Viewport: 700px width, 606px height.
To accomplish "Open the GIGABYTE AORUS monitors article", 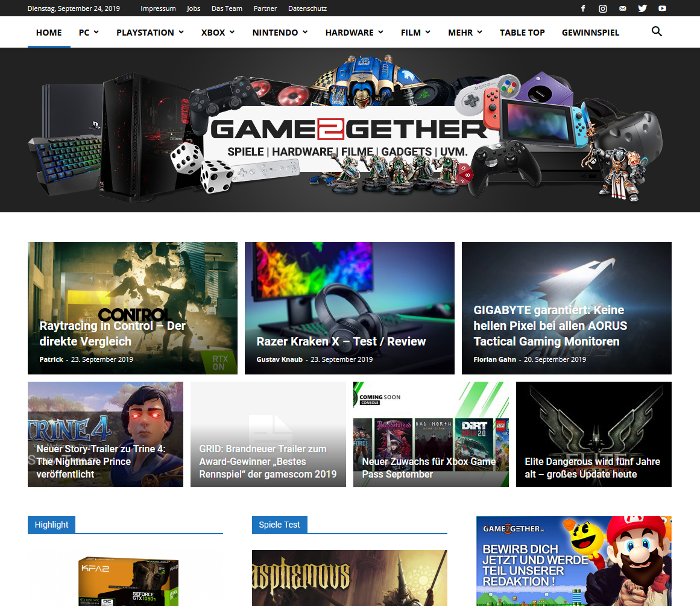I will [567, 308].
